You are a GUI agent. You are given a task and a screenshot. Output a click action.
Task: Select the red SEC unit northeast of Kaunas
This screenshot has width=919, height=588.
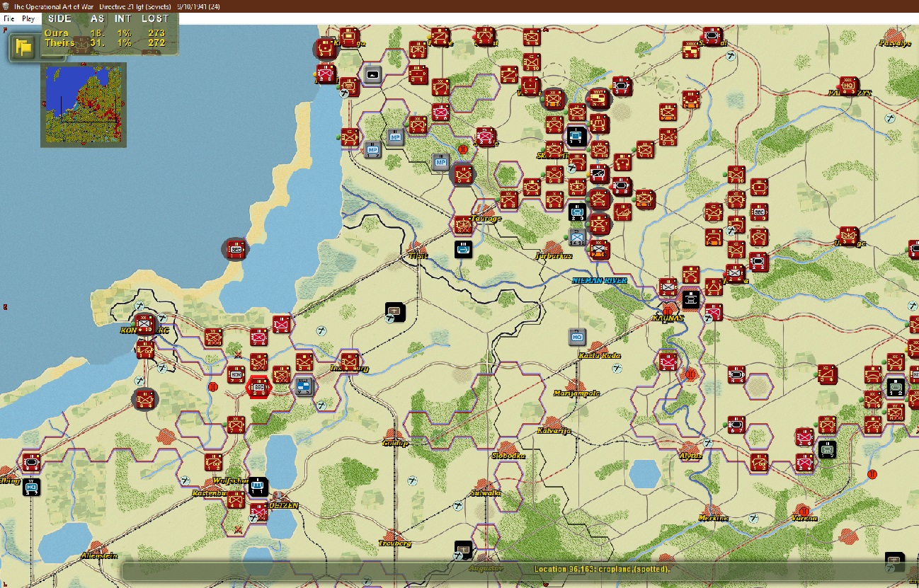tap(758, 212)
